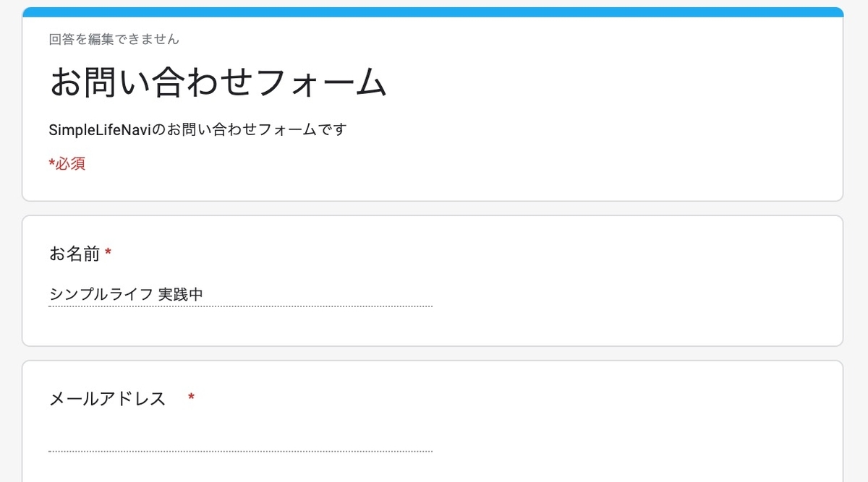Click the dotted underline below the name answer

click(x=239, y=306)
